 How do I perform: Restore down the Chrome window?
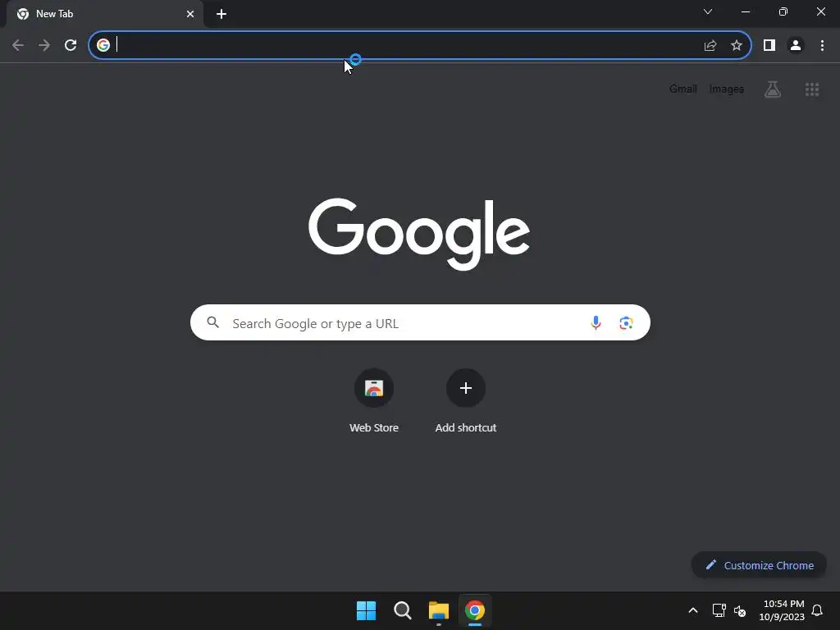tap(783, 11)
